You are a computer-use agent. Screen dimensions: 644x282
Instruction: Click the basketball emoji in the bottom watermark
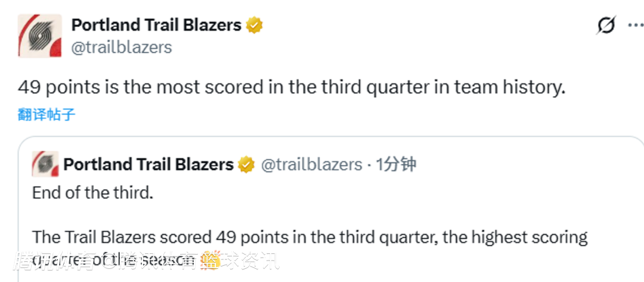[209, 260]
